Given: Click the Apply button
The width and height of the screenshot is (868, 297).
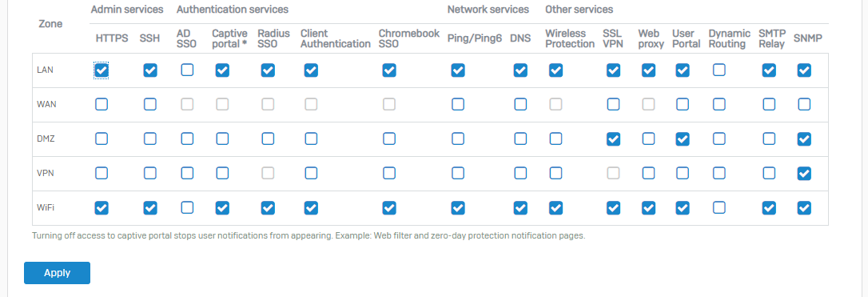Looking at the screenshot, I should click(x=57, y=273).
